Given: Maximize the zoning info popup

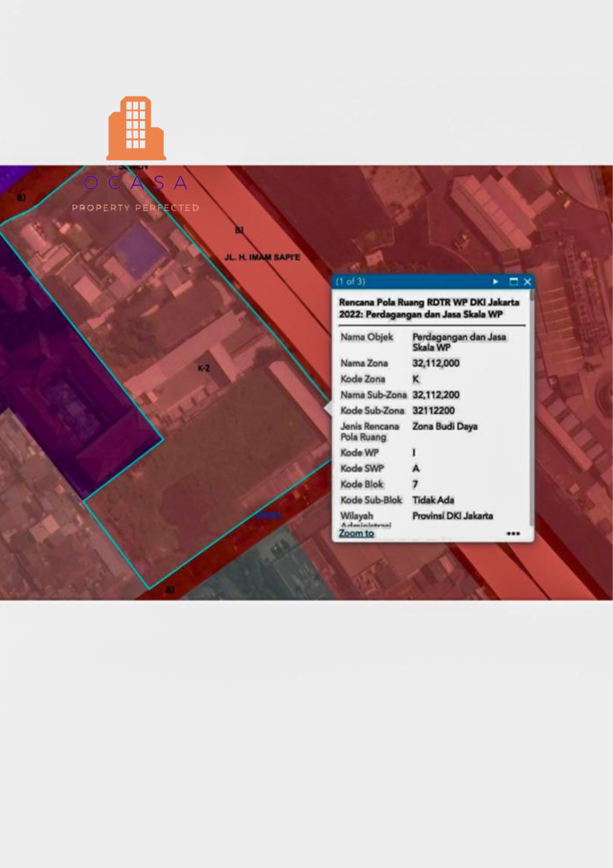Looking at the screenshot, I should click(513, 282).
